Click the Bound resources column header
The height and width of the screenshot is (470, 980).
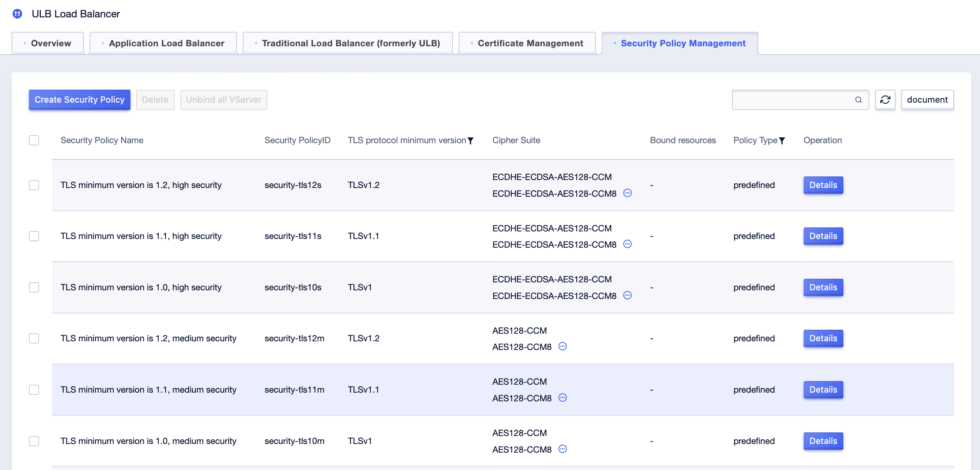click(683, 140)
